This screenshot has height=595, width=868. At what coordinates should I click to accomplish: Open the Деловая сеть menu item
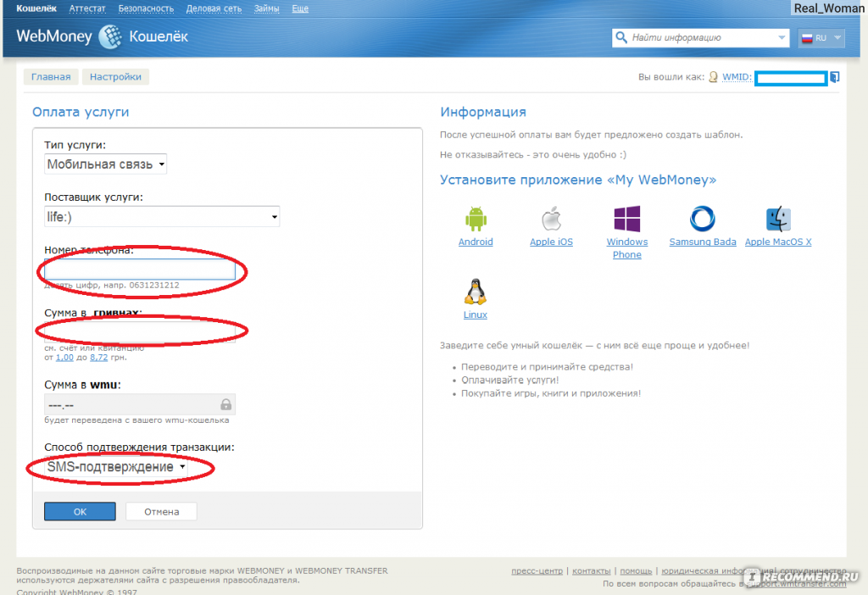214,8
